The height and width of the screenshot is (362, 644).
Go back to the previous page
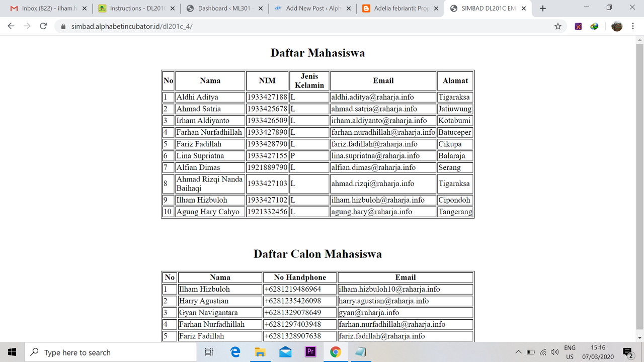11,26
